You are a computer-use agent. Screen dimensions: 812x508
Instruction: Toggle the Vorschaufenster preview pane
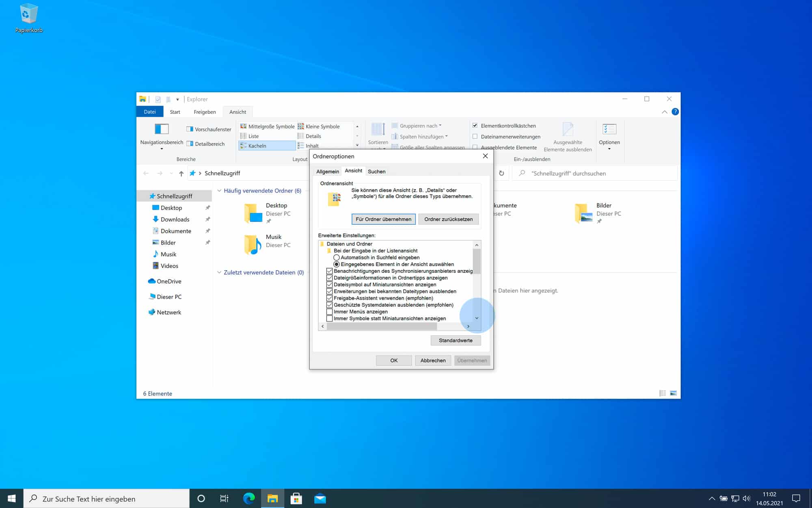tap(209, 129)
